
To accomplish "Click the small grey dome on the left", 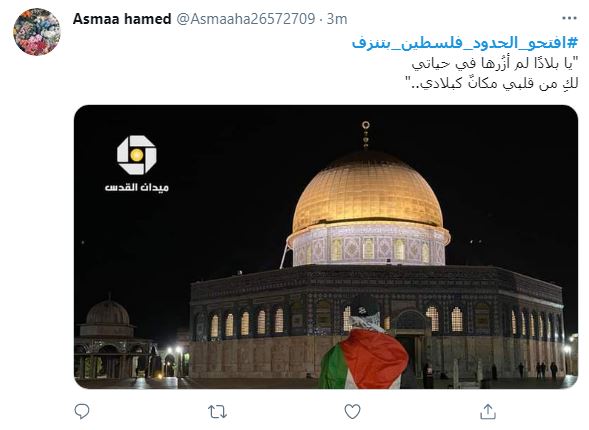I will tap(108, 312).
